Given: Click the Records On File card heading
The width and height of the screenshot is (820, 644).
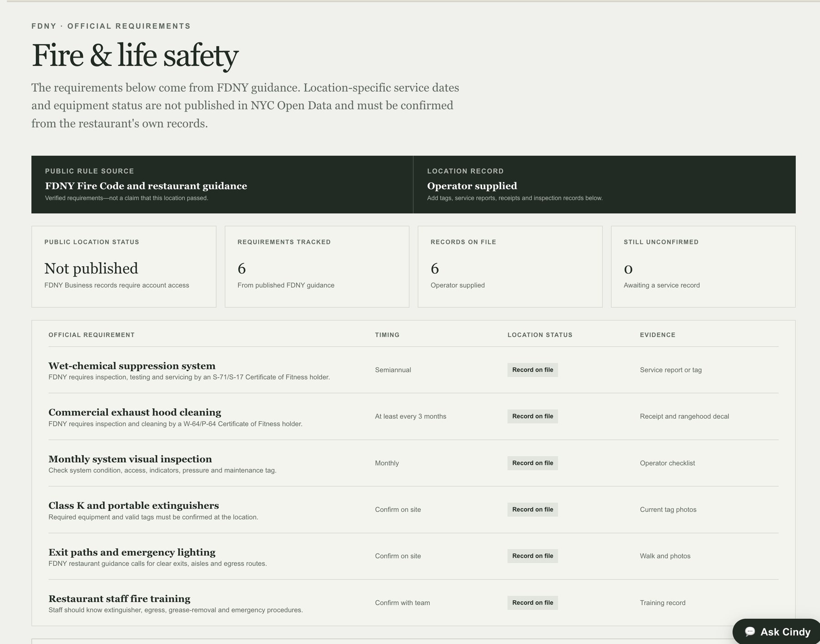Looking at the screenshot, I should click(x=463, y=242).
